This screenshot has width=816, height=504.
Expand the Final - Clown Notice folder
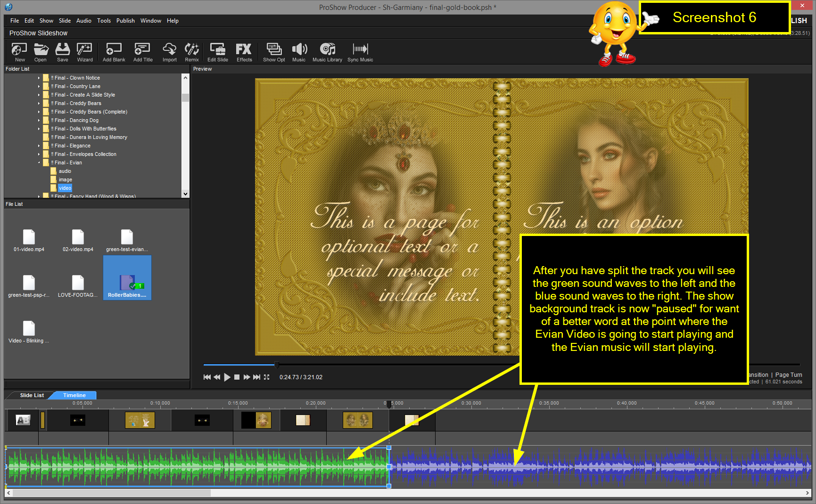click(x=39, y=78)
